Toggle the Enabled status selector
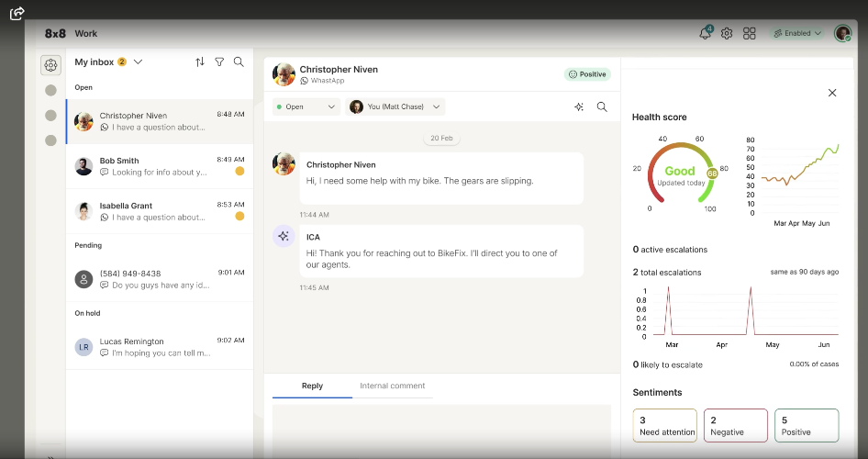 click(x=796, y=33)
